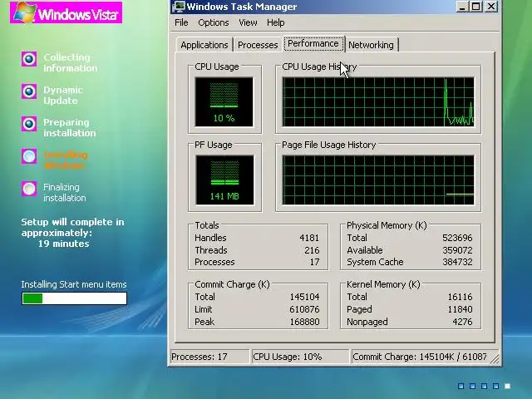
Task: Click the Preparing installation step icon
Action: pos(29,124)
